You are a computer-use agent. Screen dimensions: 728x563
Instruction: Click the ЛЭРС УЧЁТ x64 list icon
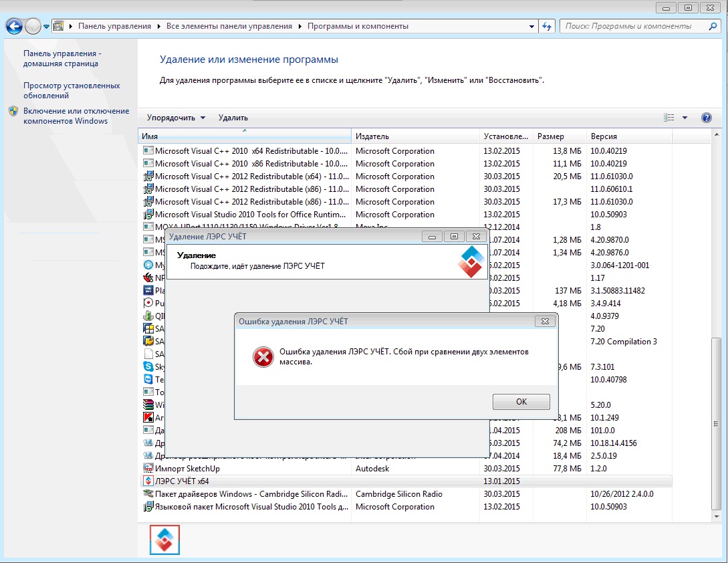pos(148,481)
